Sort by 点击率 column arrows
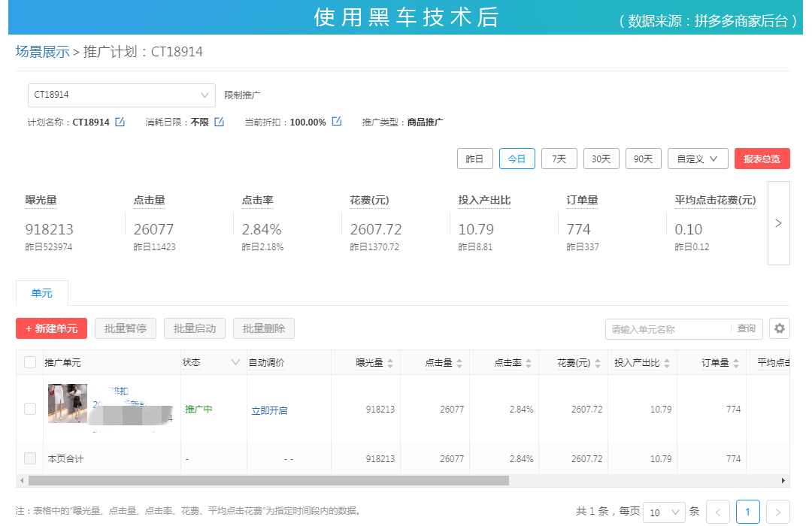Screen dimensions: 812x526 coord(529,363)
